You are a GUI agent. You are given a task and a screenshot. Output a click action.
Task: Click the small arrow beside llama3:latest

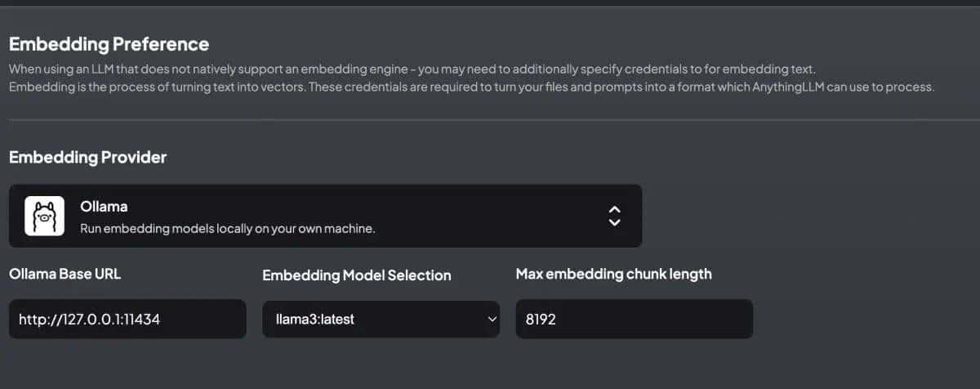[492, 320]
